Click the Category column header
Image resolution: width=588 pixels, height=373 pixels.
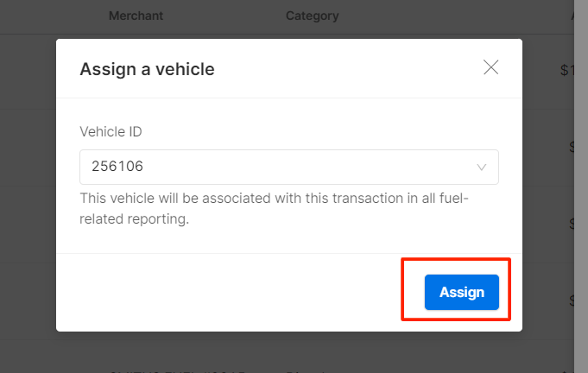[312, 16]
